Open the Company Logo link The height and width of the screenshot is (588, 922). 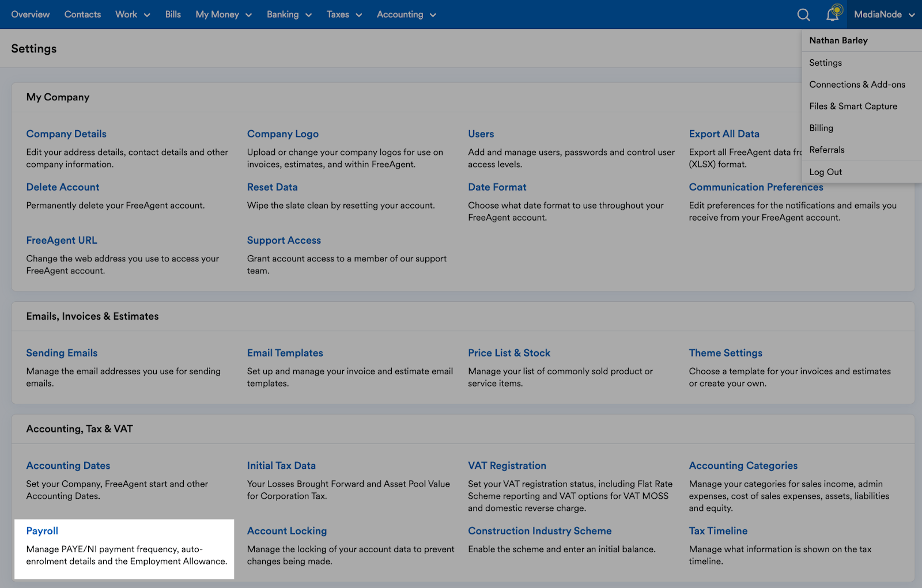[282, 134]
